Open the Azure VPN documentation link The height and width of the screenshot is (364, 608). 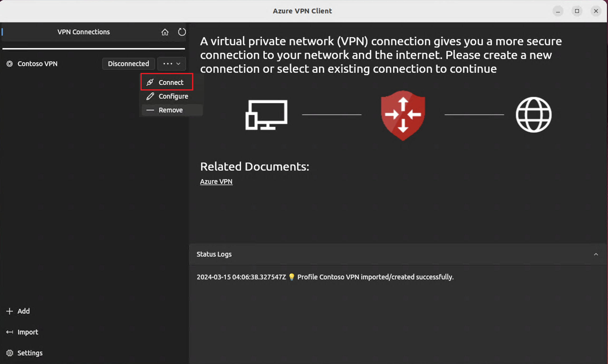(216, 182)
